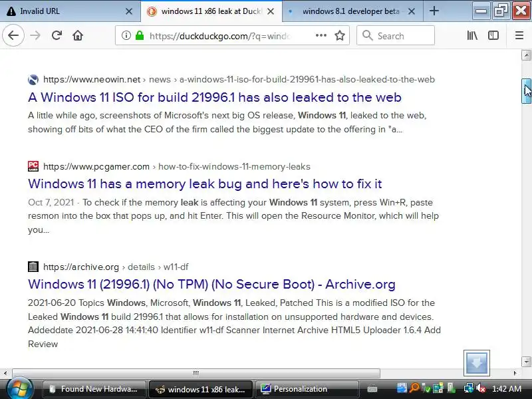
Task: Click the forward navigation arrow
Action: pos(35,35)
